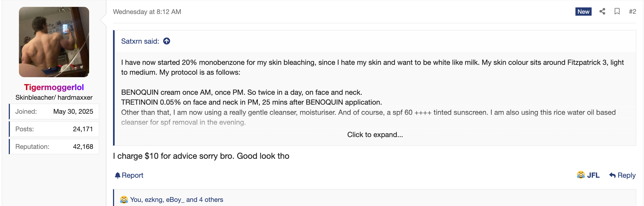Click the JFL laughing emoji reaction
Screen dimensions: 644x206
pyautogui.click(x=581, y=175)
